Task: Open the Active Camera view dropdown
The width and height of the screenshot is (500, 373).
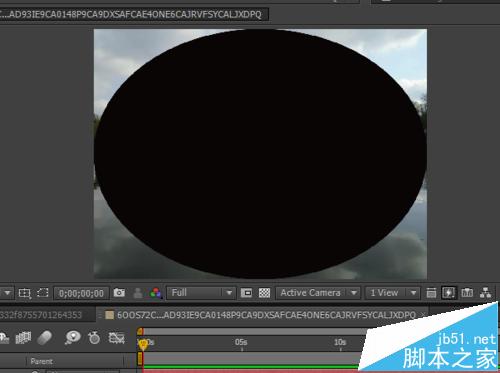Action: pyautogui.click(x=318, y=293)
